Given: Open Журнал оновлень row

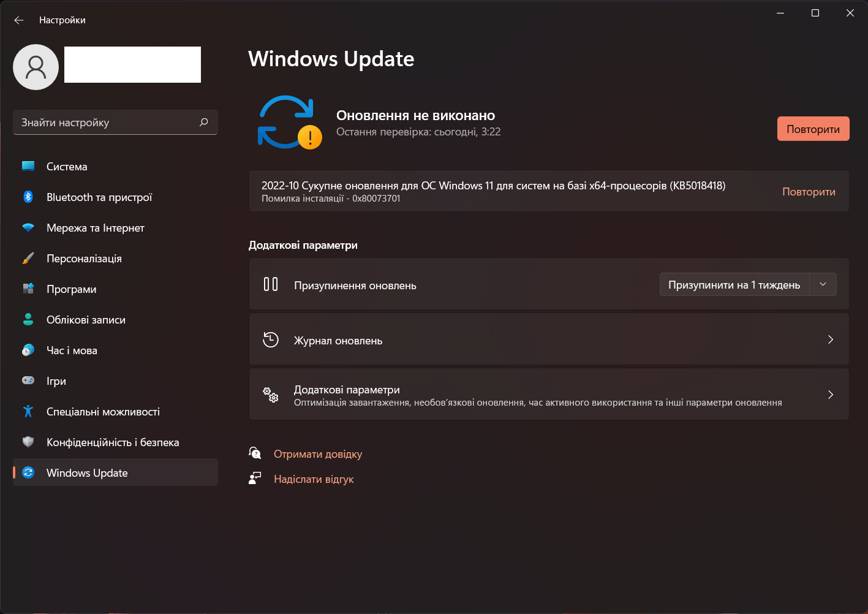Looking at the screenshot, I should coord(549,339).
